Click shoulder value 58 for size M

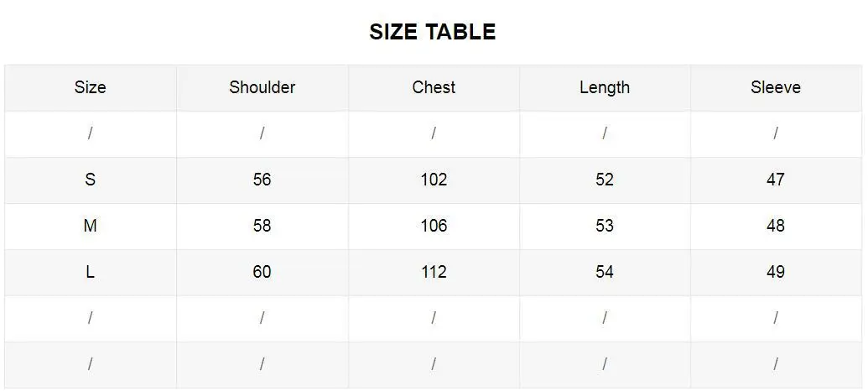[262, 226]
